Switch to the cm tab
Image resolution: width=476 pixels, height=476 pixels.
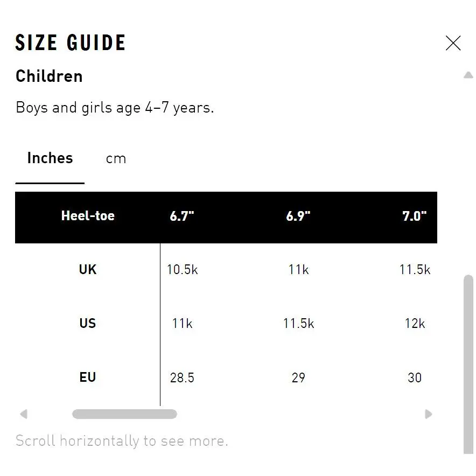click(x=116, y=158)
